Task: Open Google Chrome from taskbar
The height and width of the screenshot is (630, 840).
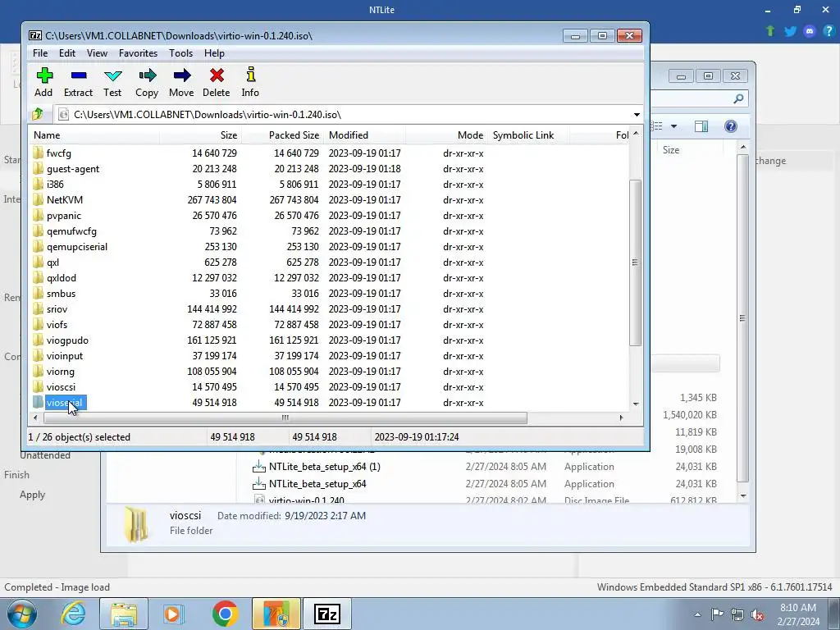Action: (x=225, y=614)
